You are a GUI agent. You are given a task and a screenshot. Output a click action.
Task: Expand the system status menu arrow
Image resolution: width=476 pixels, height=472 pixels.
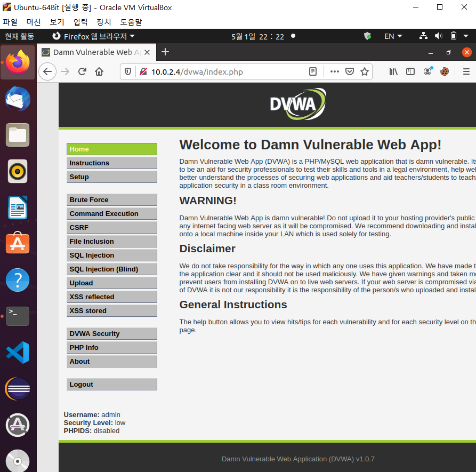(x=466, y=36)
